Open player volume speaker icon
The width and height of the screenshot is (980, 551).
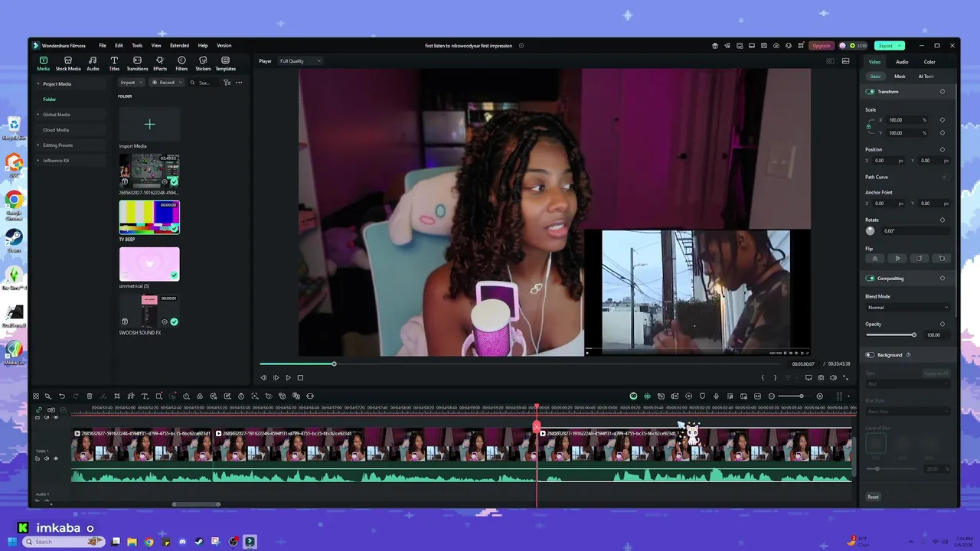pos(833,377)
